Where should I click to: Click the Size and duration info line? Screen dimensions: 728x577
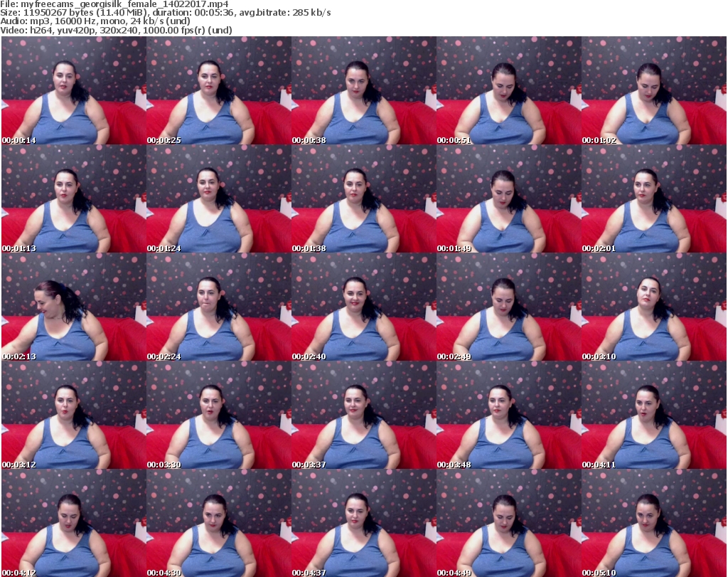click(x=166, y=13)
